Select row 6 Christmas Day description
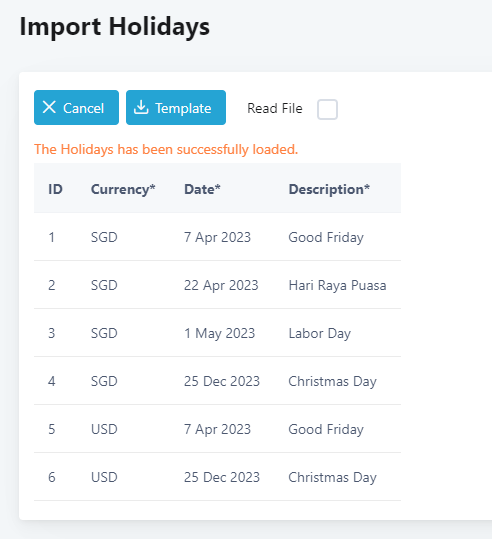Viewport: 492px width, 539px height. coord(332,477)
